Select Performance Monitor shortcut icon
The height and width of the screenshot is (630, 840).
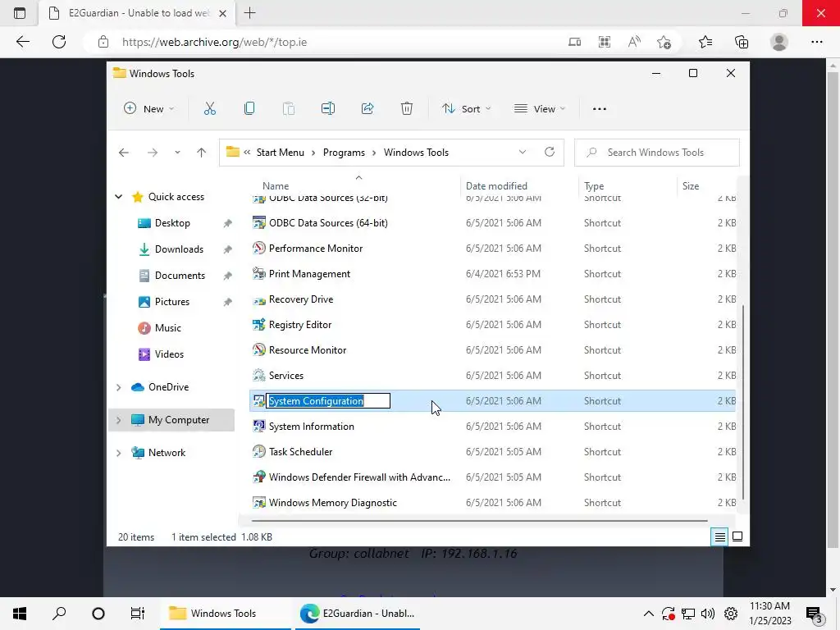(259, 248)
